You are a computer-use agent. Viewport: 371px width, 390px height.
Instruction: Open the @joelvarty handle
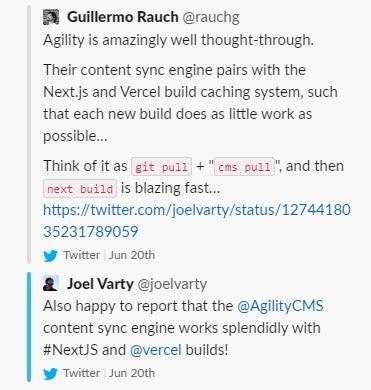pos(172,284)
